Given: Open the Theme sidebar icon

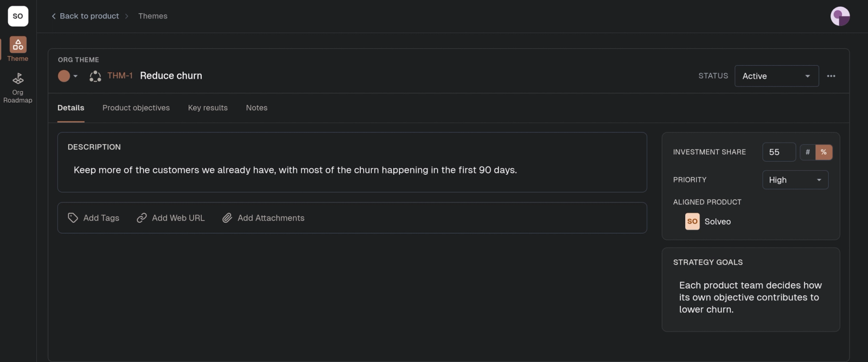Looking at the screenshot, I should click(18, 45).
